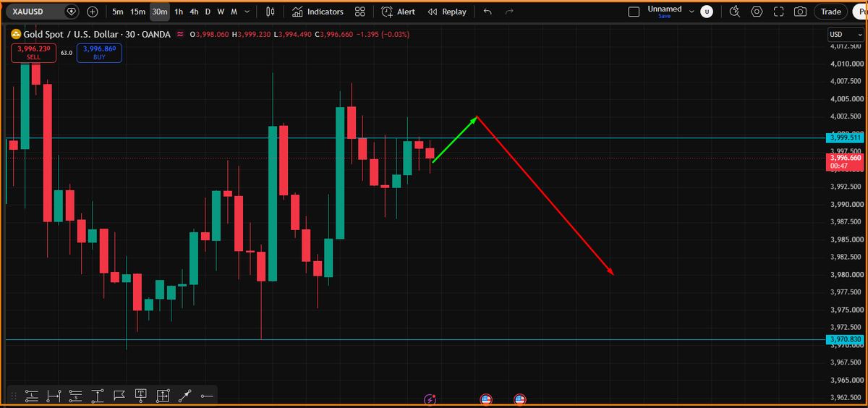Select the flag mark tool

click(x=119, y=395)
